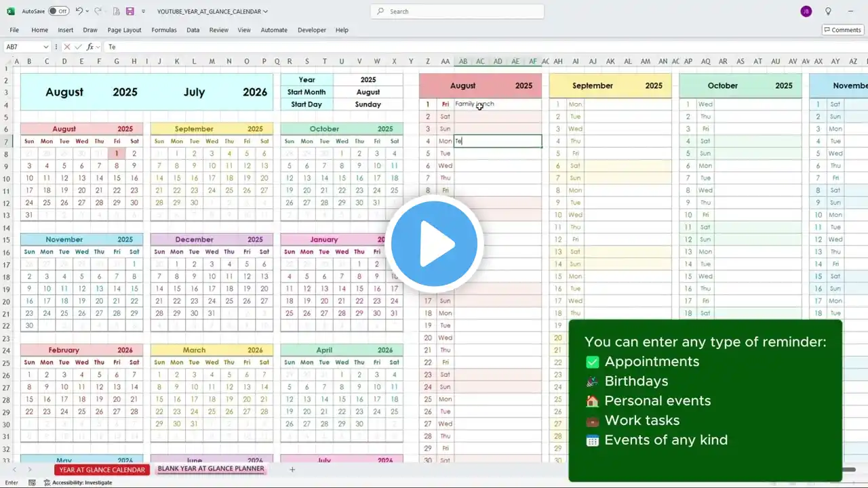Click the February 2026 mini calendar header
Screen dimensions: 868x488
coord(81,350)
